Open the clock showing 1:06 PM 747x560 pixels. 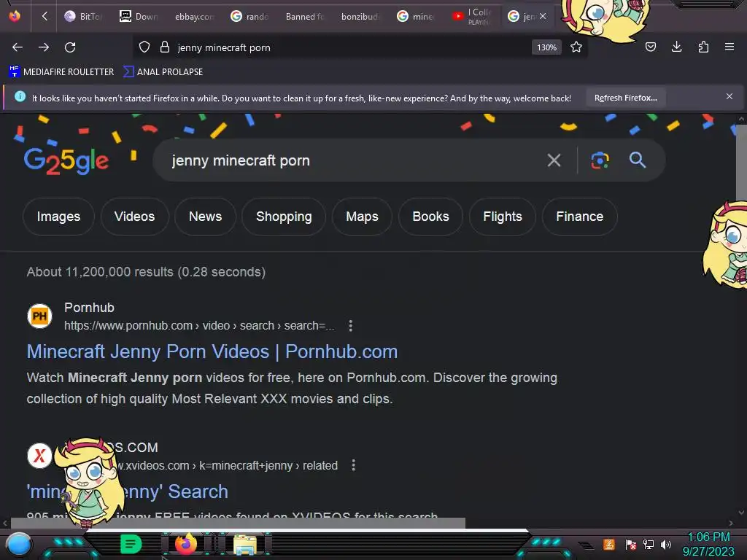tap(708, 544)
